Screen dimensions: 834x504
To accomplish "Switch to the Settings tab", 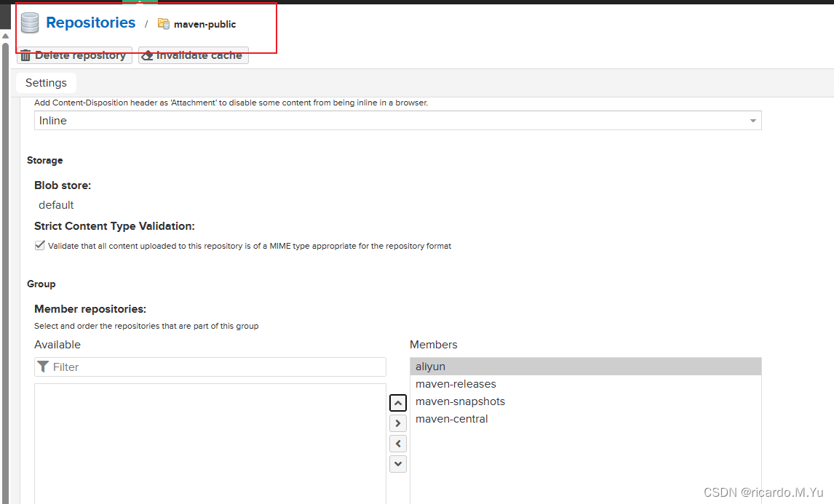I will click(x=45, y=82).
